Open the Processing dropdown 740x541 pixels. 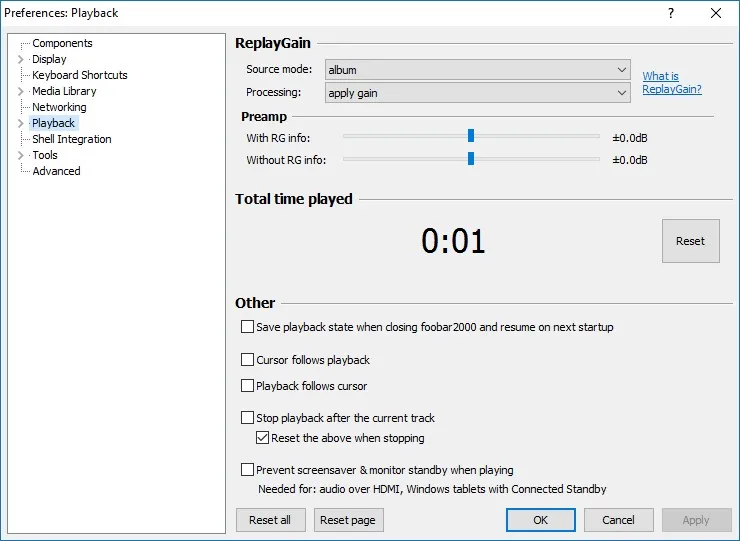pos(477,93)
